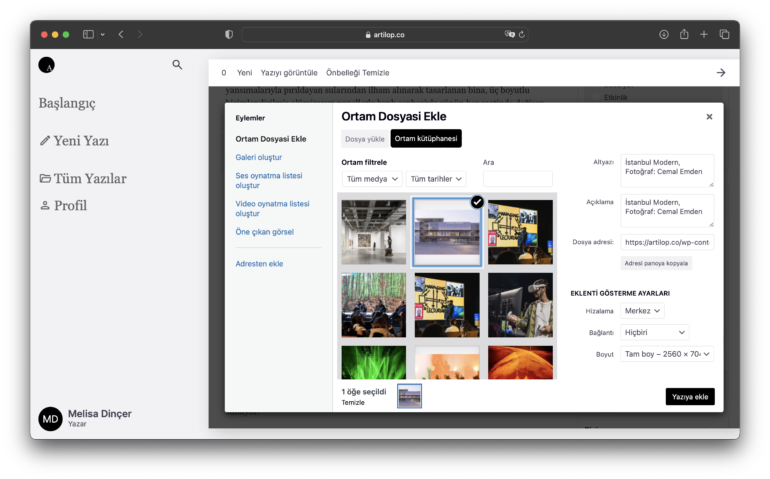Viewport: 770px width, 479px height.
Task: Open the Tüm tarihler date dropdown
Action: coord(436,179)
